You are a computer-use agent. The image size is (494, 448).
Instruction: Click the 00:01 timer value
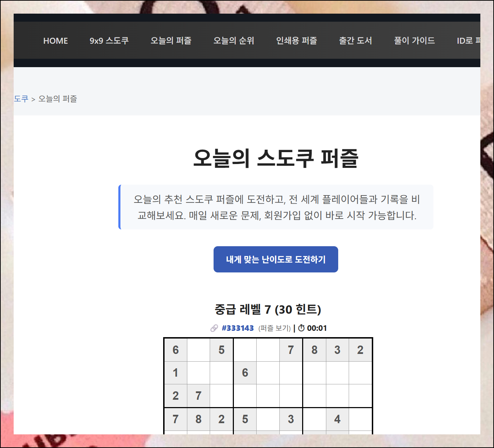point(317,328)
